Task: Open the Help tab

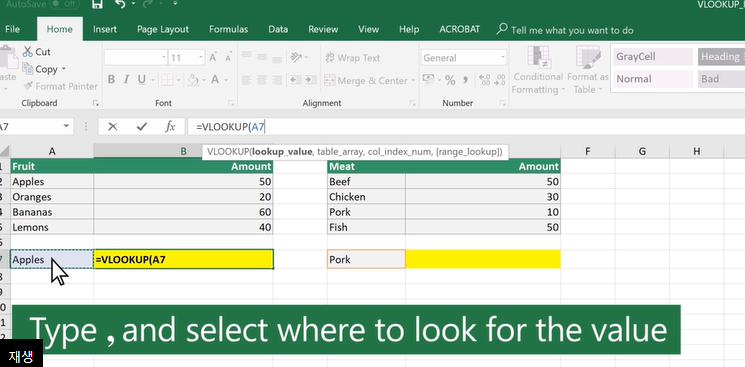Action: point(409,29)
